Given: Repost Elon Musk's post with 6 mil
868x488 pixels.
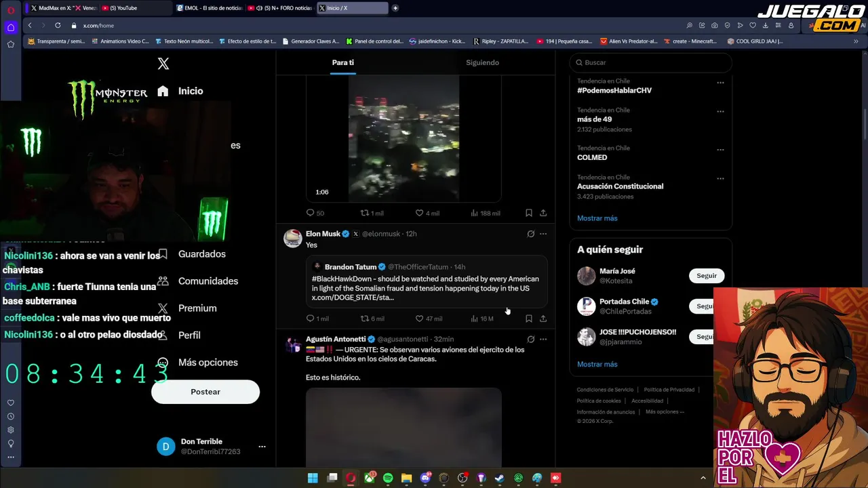Looking at the screenshot, I should coord(372,319).
